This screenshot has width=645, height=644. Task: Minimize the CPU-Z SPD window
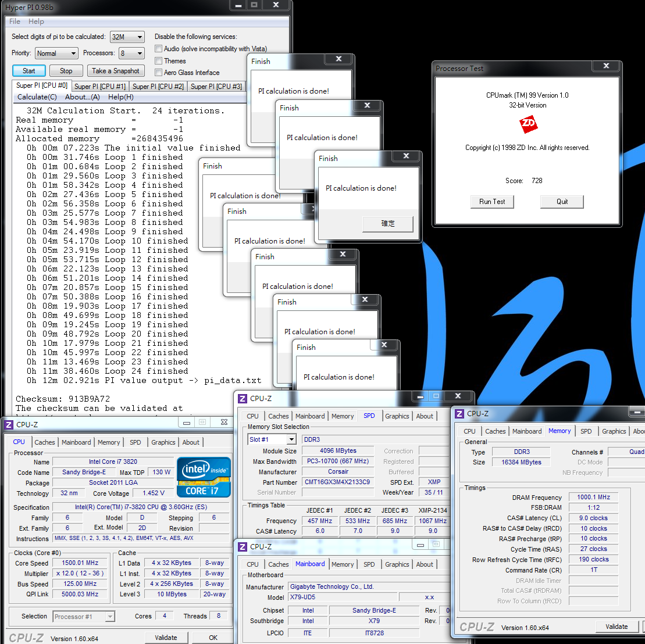(420, 396)
